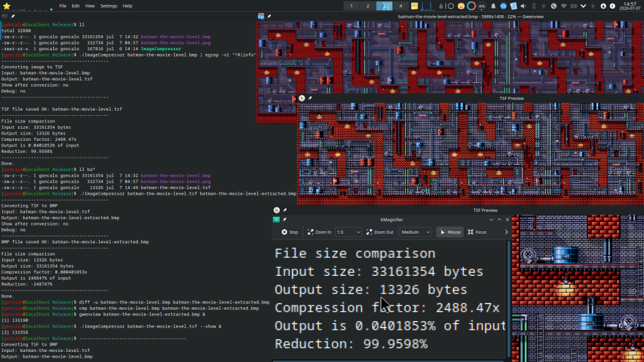
Task: Click the Gwenview level image thumbnail
Action: pos(450,57)
